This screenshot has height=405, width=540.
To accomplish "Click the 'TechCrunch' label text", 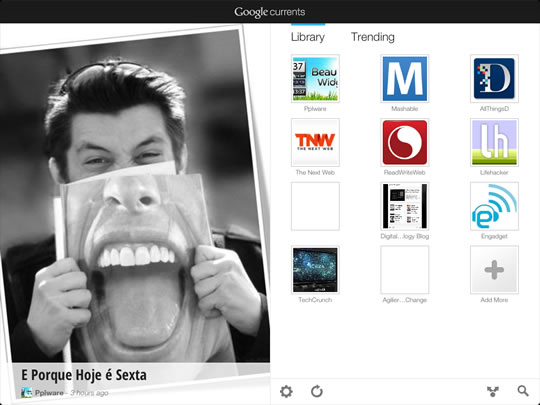I will point(315,300).
